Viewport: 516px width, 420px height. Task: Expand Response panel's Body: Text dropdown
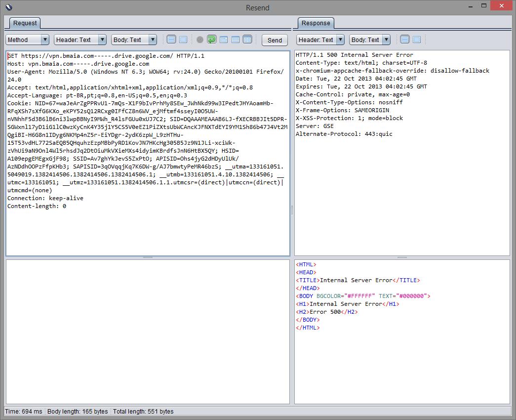click(370, 40)
